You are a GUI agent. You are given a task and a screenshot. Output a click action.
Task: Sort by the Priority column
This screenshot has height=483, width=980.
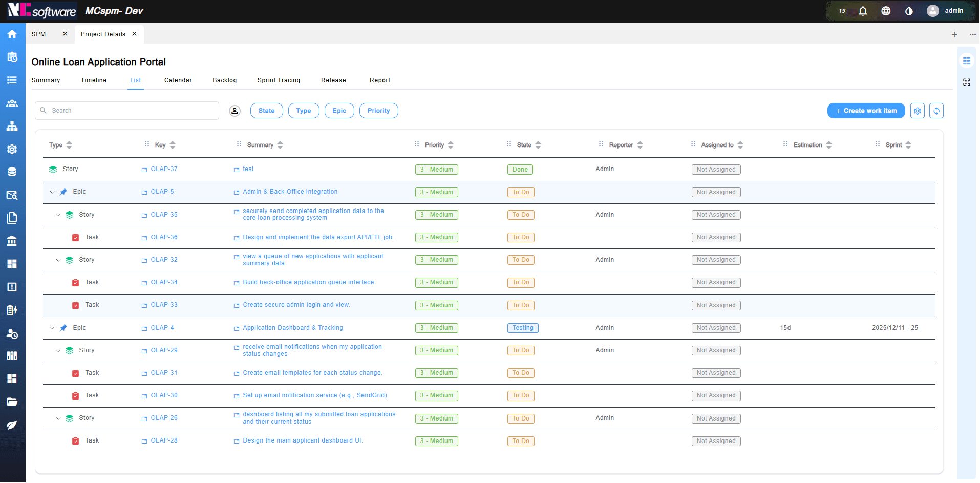click(x=451, y=145)
